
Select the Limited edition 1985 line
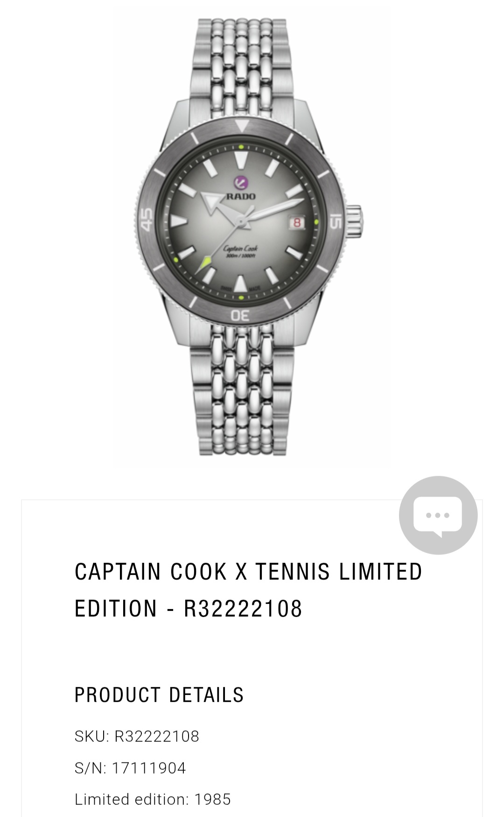click(153, 799)
